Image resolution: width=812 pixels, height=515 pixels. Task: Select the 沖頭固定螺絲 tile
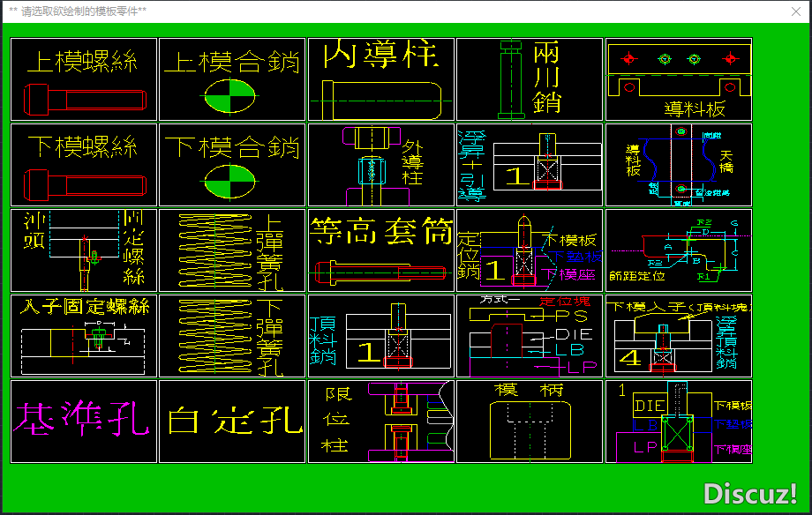[x=84, y=250]
